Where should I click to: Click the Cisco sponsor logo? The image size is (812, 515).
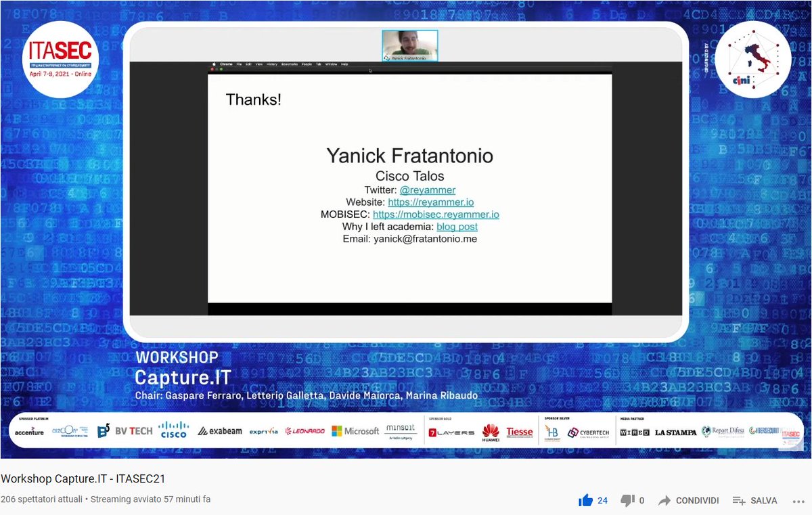174,430
